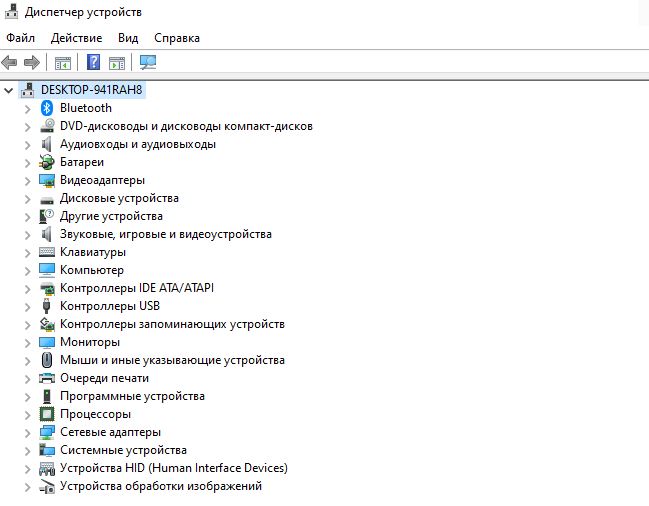Open Help via blue question mark icon

pos(94,62)
